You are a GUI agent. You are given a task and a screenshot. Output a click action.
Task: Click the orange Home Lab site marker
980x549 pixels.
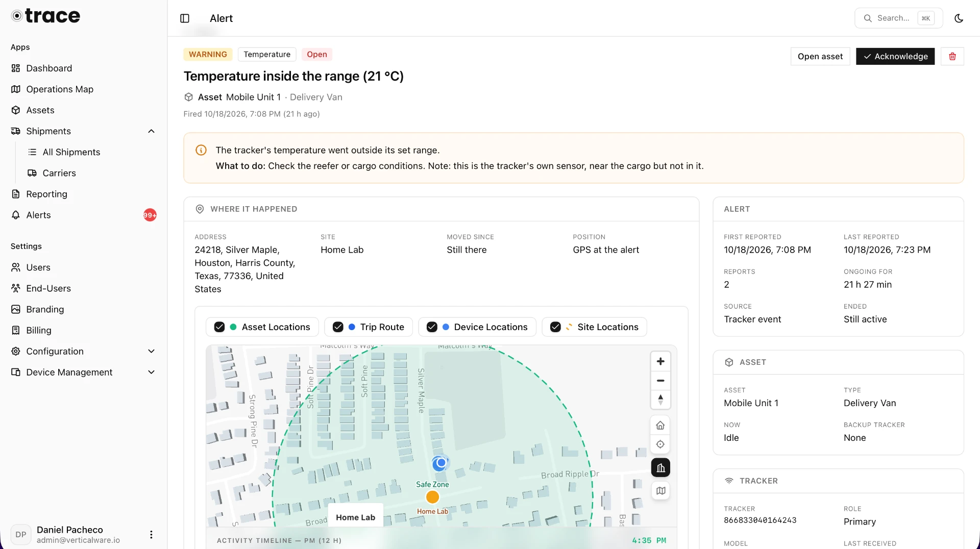[432, 497]
